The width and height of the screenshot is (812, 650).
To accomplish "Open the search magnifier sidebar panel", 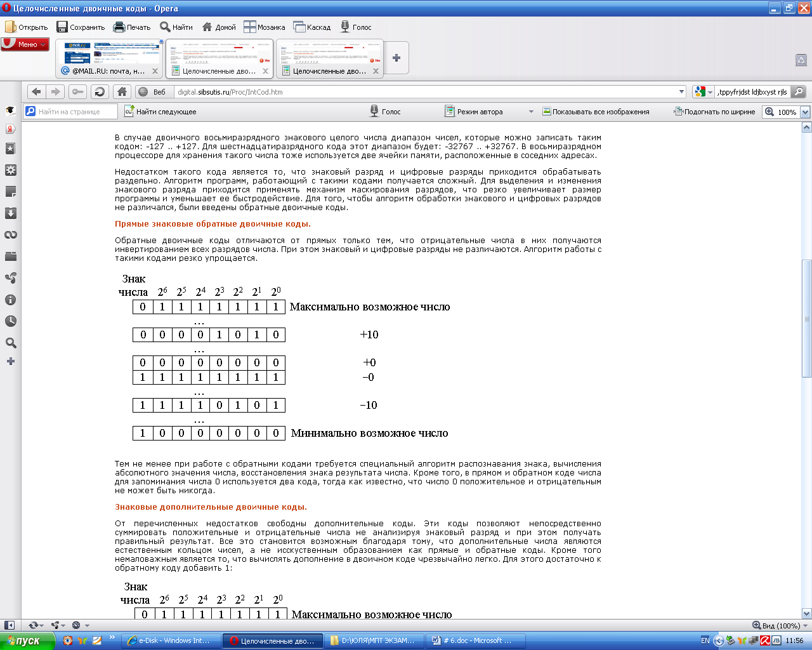I will (10, 343).
